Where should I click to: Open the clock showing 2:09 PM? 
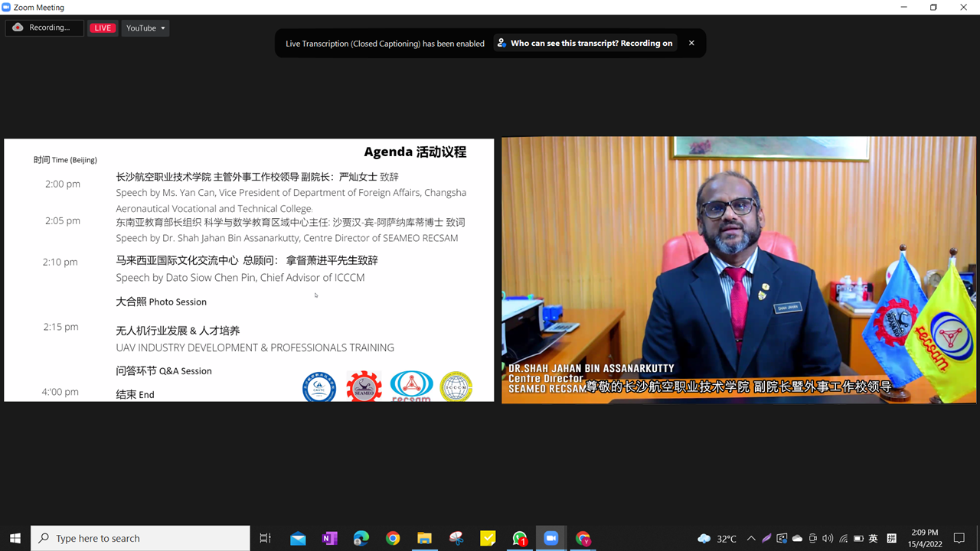[x=926, y=538]
